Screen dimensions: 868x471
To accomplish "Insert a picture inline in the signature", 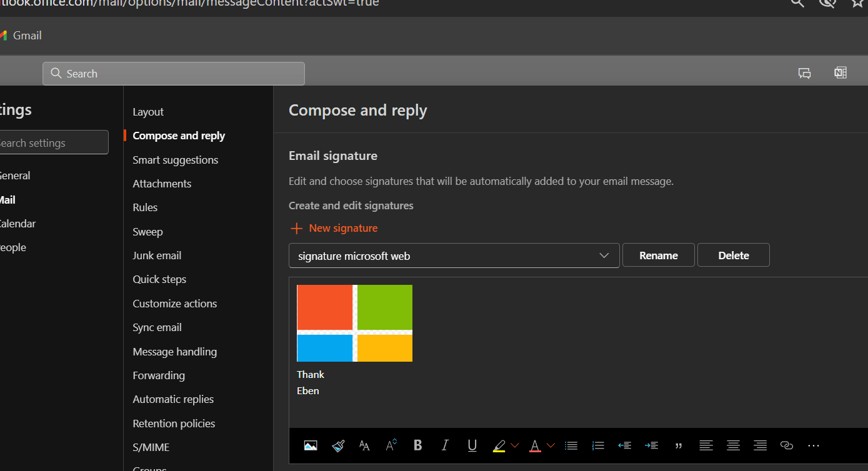I will [311, 445].
